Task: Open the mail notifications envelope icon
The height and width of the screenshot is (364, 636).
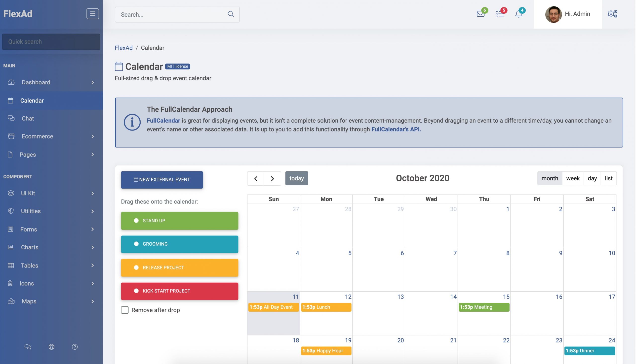Action: (x=480, y=14)
